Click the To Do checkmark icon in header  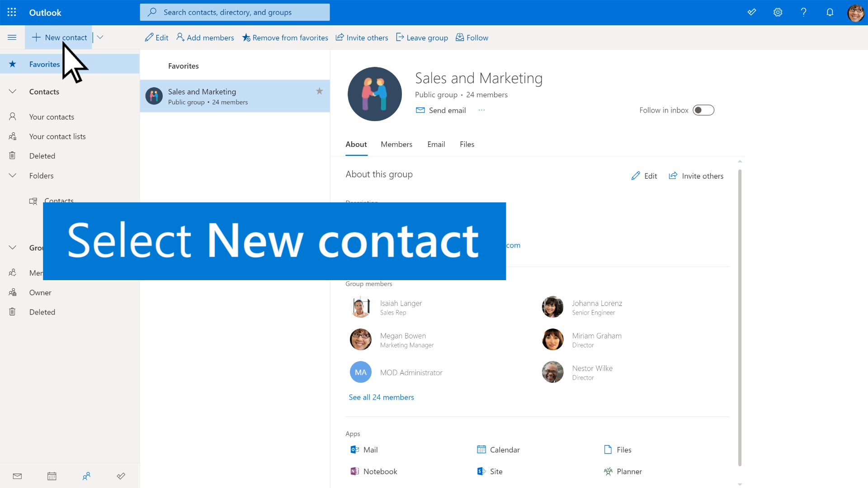pyautogui.click(x=752, y=12)
